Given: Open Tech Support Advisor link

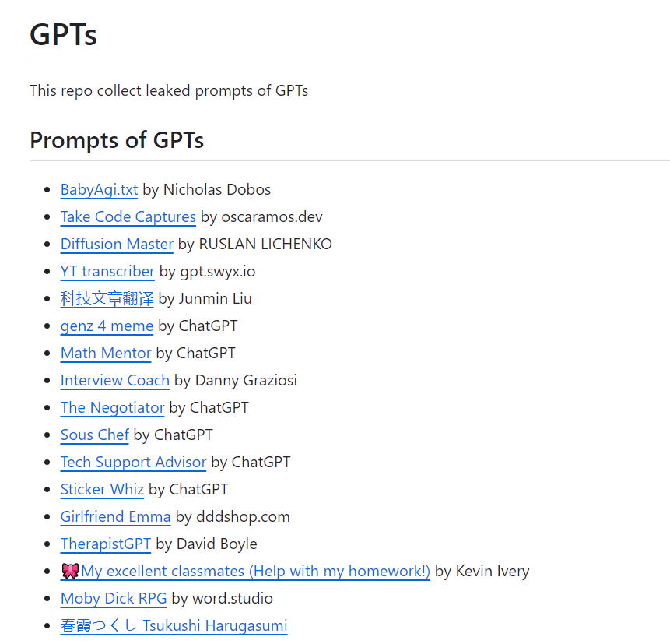Looking at the screenshot, I should click(133, 462).
